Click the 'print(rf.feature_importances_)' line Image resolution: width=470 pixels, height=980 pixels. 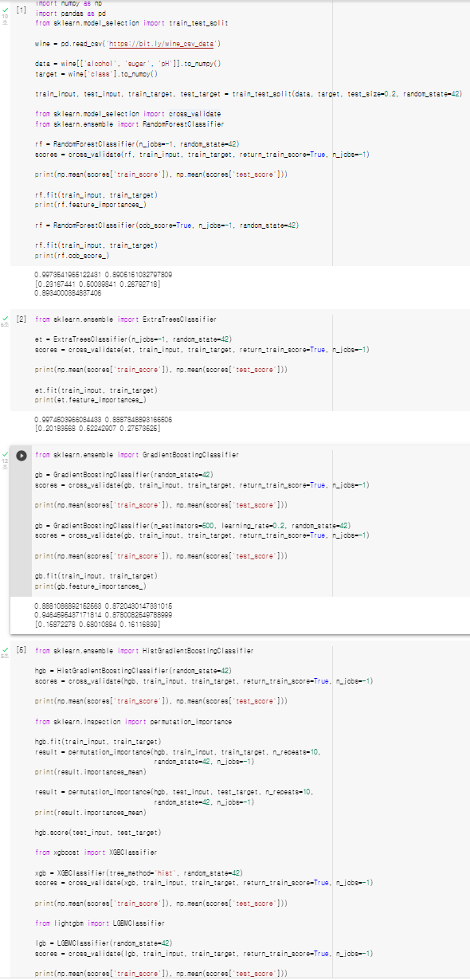[90, 203]
